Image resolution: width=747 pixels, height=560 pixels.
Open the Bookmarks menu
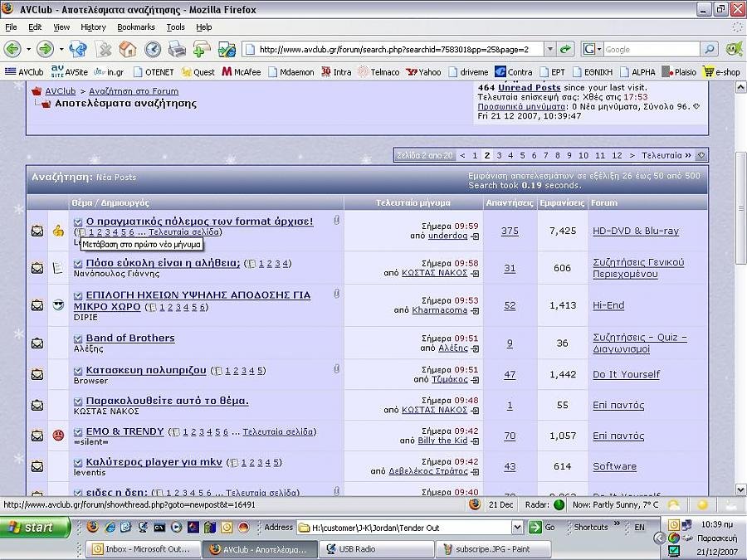tap(136, 27)
